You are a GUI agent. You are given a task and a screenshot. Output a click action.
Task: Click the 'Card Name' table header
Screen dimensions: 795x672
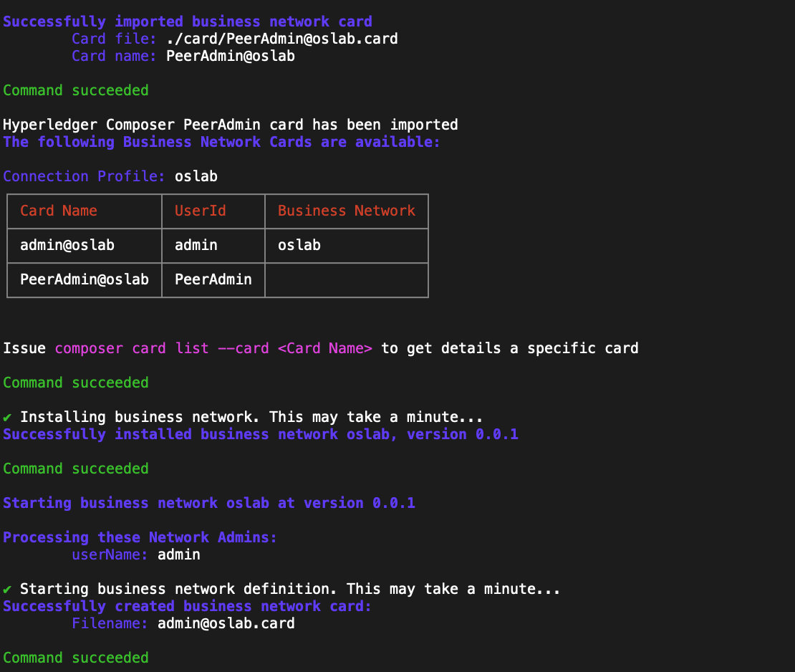[59, 211]
